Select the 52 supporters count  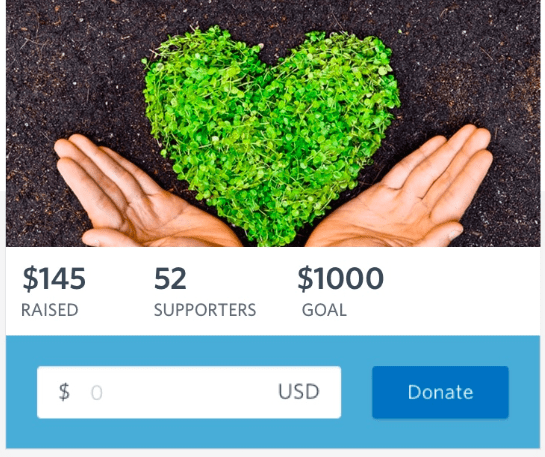(x=170, y=278)
